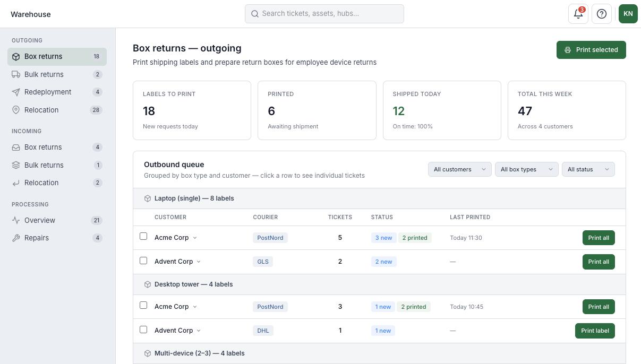Click the Print selected button
Image resolution: width=641 pixels, height=364 pixels.
click(591, 50)
